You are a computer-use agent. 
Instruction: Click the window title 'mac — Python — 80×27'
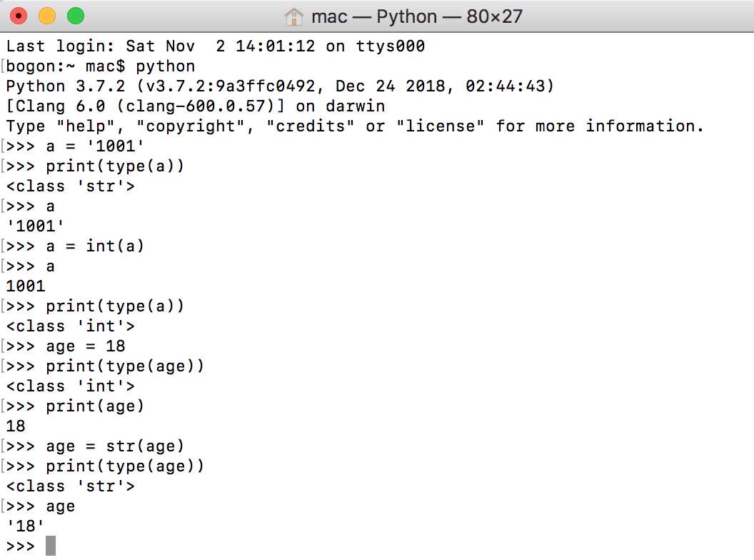pos(416,17)
